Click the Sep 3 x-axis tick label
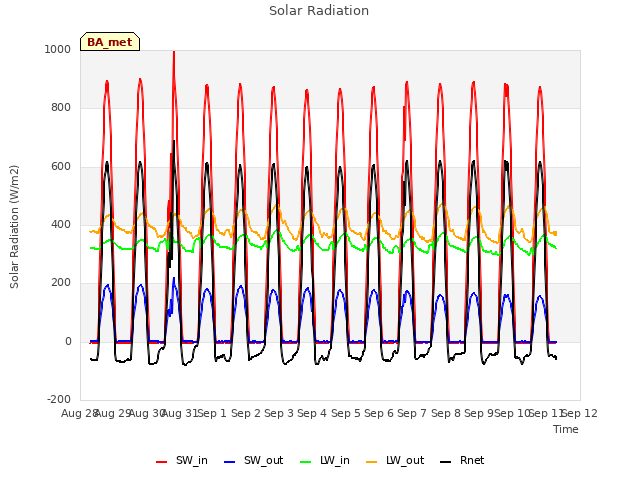The height and width of the screenshot is (480, 640). [279, 413]
